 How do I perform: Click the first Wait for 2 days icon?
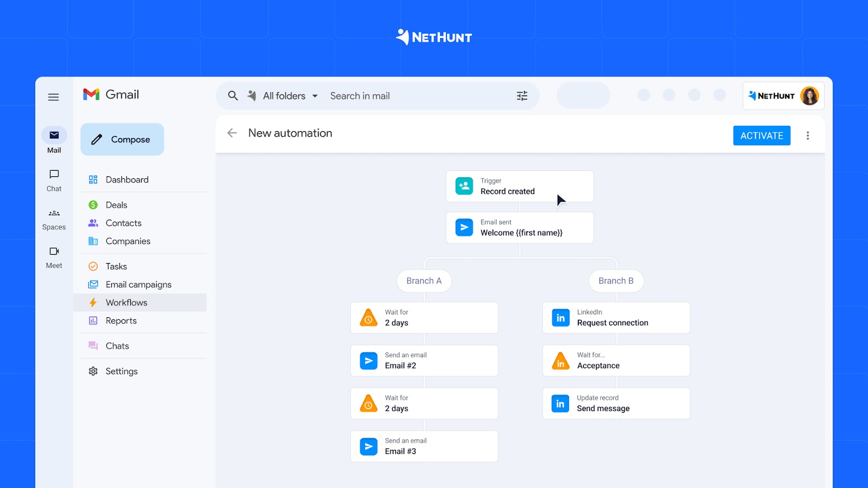point(368,318)
